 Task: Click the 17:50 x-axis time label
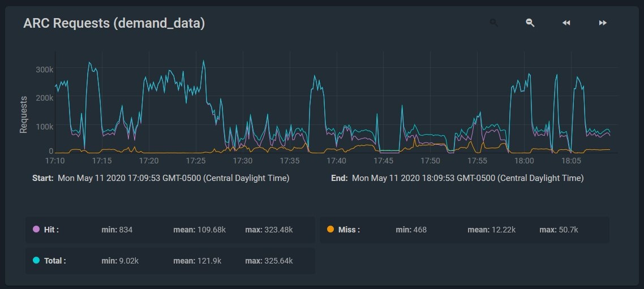(x=431, y=161)
